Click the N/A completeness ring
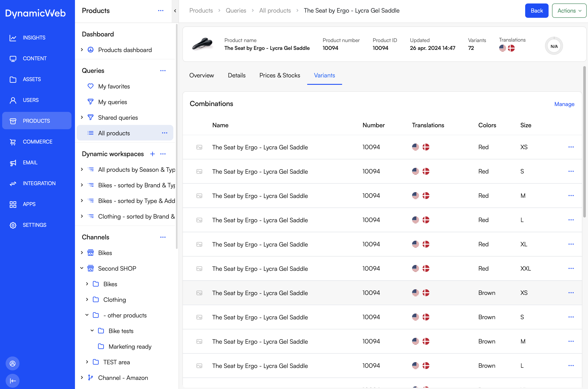Image resolution: width=588 pixels, height=389 pixels. [x=554, y=46]
